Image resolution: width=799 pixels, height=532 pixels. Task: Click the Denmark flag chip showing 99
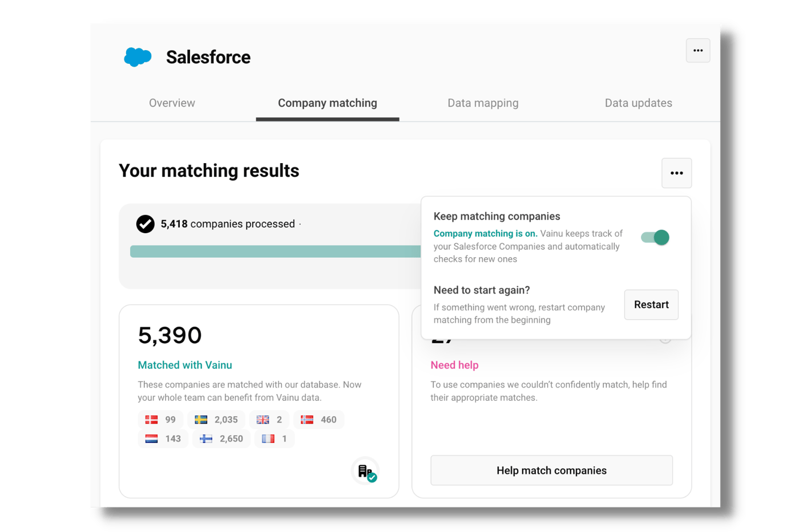[x=160, y=420]
